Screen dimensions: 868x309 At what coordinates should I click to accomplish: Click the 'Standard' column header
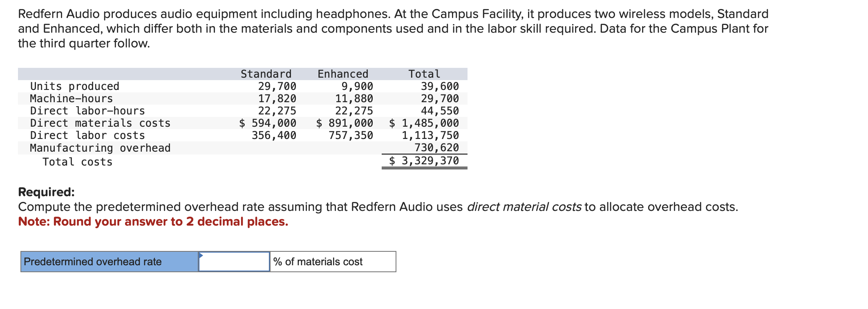[266, 74]
